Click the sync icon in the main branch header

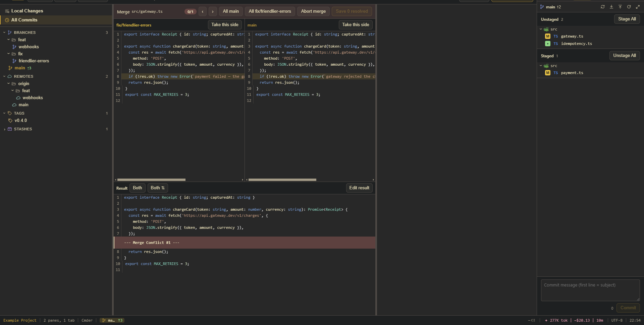click(603, 7)
